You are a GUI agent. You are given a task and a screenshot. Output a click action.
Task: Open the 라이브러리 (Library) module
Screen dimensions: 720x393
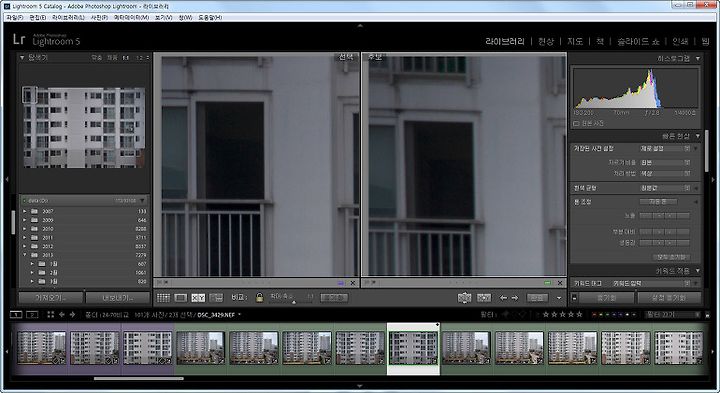505,41
